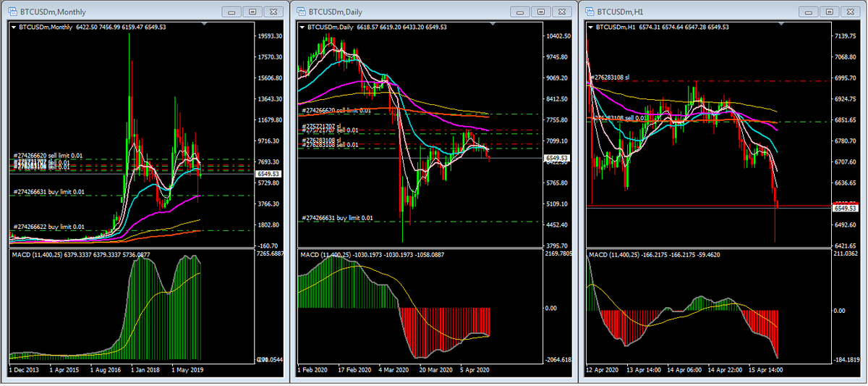Screen dimensions: 868x386
Task: Click the -2064.618 MACD scale value in Daily window
Action: coord(557,359)
